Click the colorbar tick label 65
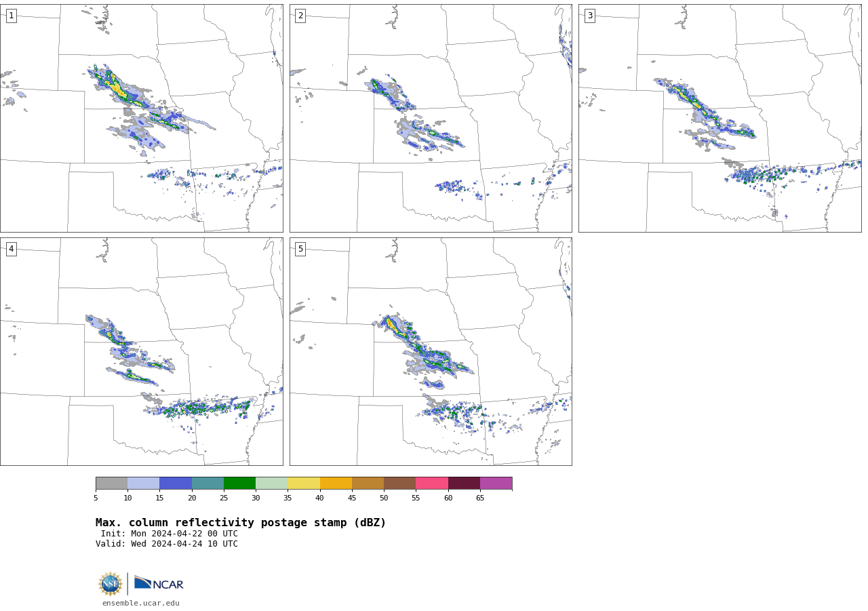This screenshot has height=611, width=868. coord(480,498)
